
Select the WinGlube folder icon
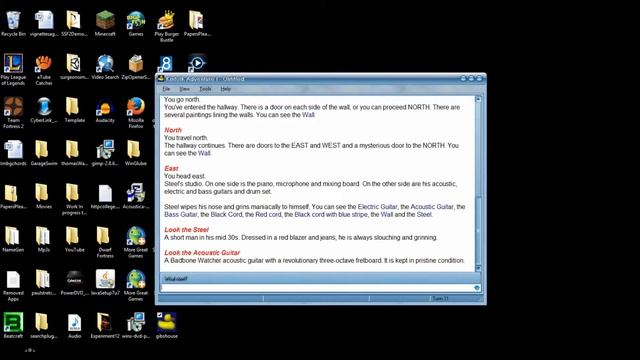pos(136,153)
